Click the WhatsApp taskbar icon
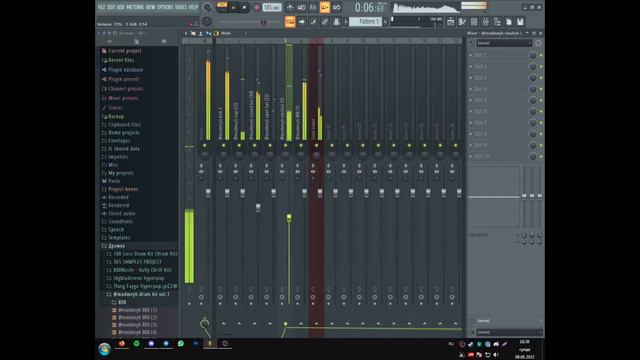The height and width of the screenshot is (360, 640). coord(180,344)
